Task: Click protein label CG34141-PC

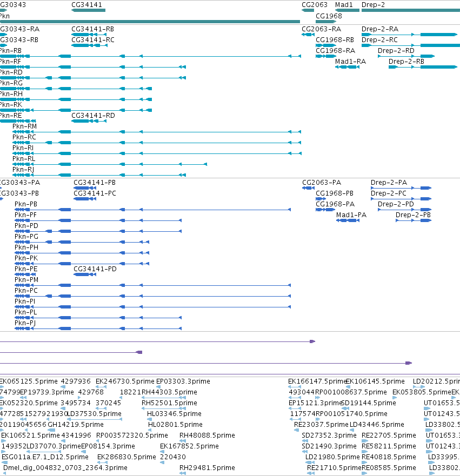Action: (95, 193)
